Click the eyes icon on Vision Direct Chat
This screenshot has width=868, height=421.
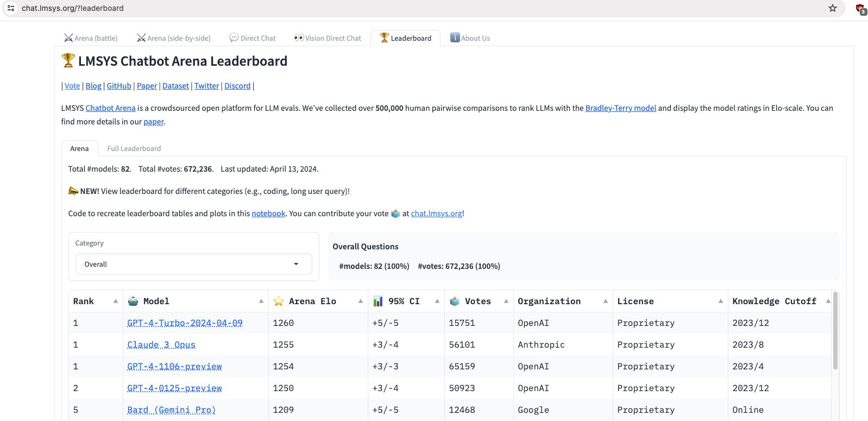[x=299, y=38]
